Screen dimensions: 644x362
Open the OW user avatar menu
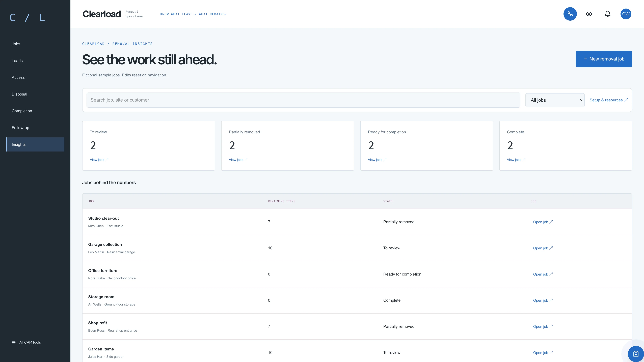[626, 14]
